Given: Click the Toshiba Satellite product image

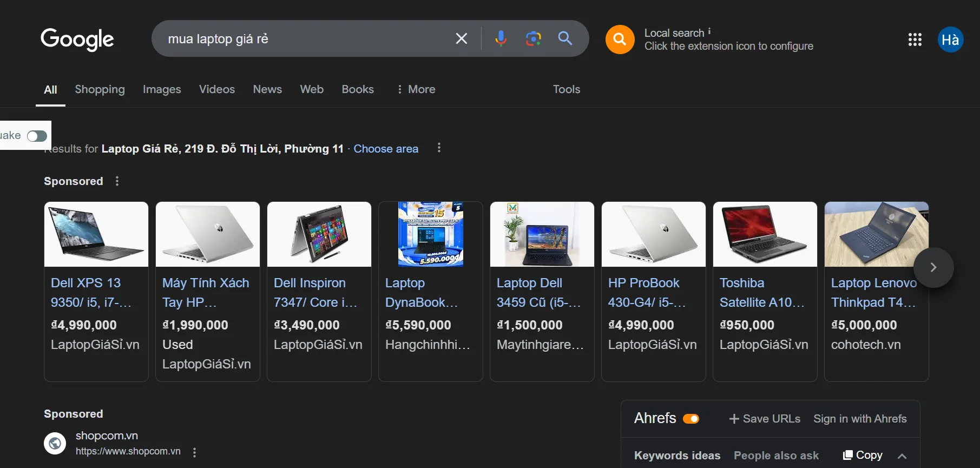Looking at the screenshot, I should 765,234.
